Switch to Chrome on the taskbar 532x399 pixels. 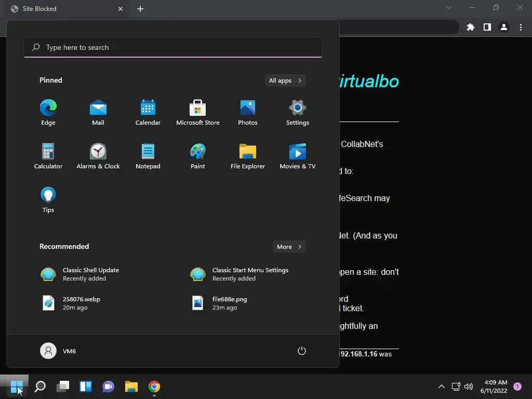point(154,387)
